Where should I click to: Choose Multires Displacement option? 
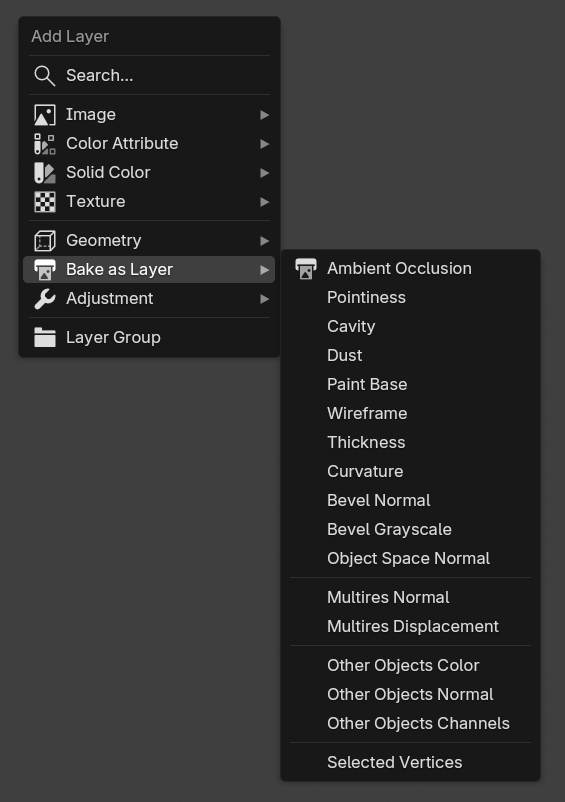[x=411, y=627]
